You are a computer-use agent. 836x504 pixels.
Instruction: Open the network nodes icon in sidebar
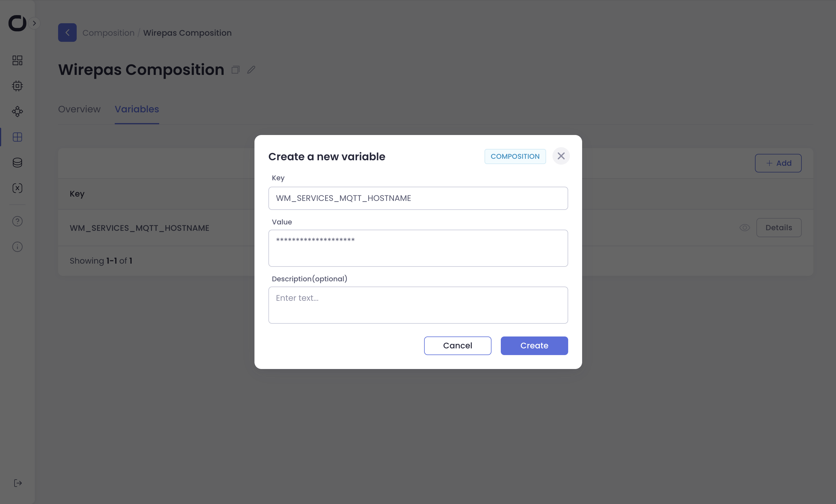[x=17, y=111]
